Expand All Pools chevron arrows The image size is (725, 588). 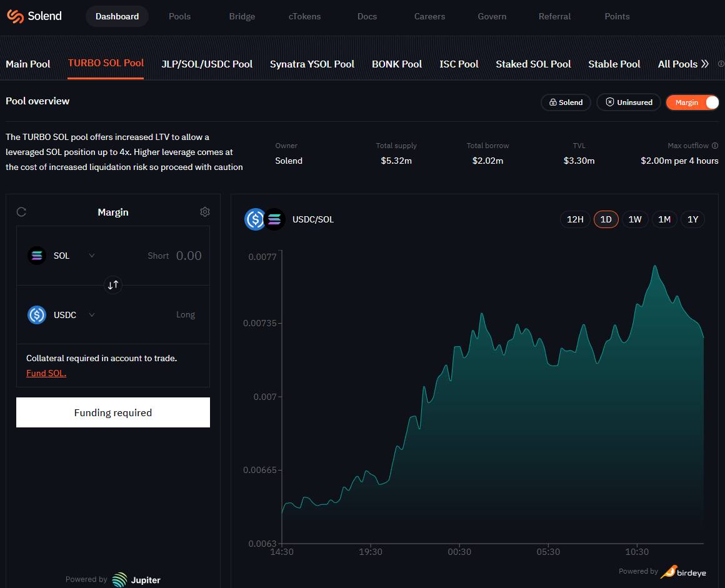click(x=704, y=64)
